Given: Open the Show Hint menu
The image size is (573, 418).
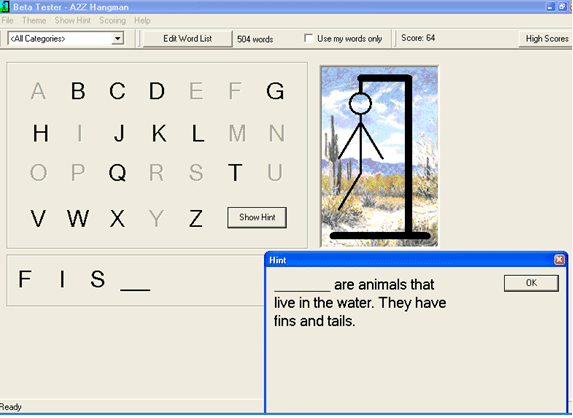Looking at the screenshot, I should click(73, 20).
